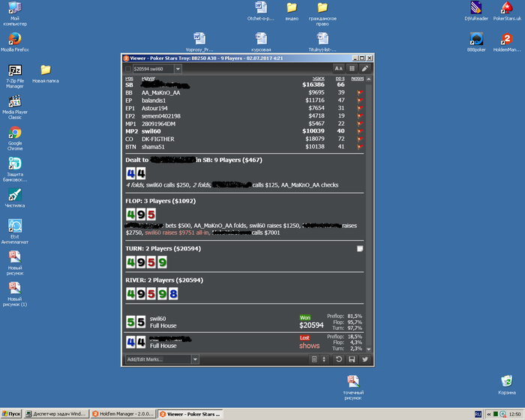Select player name DK-FIGTHER in the table
The width and height of the screenshot is (525, 420).
(157, 139)
